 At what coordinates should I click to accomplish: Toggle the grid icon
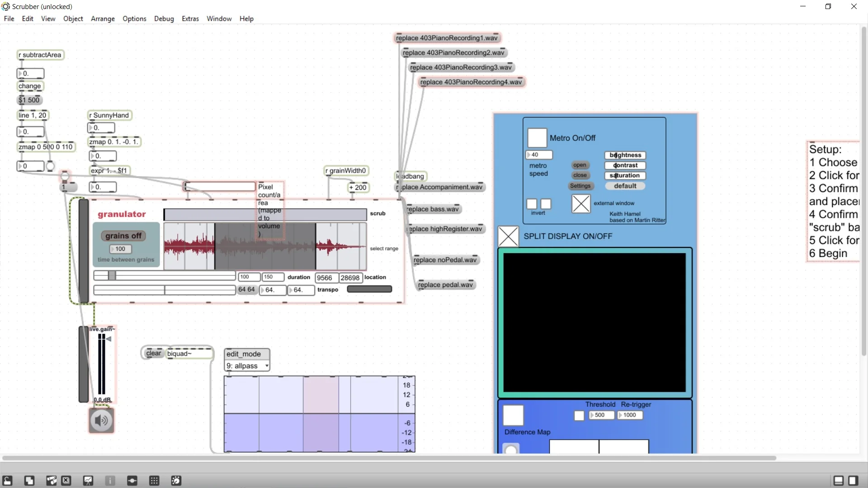coord(154,481)
